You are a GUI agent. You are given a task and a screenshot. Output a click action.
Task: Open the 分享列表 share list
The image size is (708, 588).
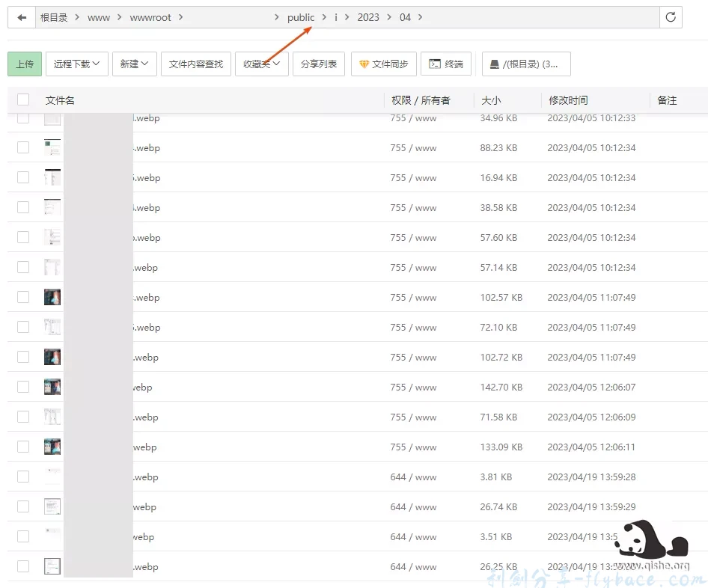point(318,64)
